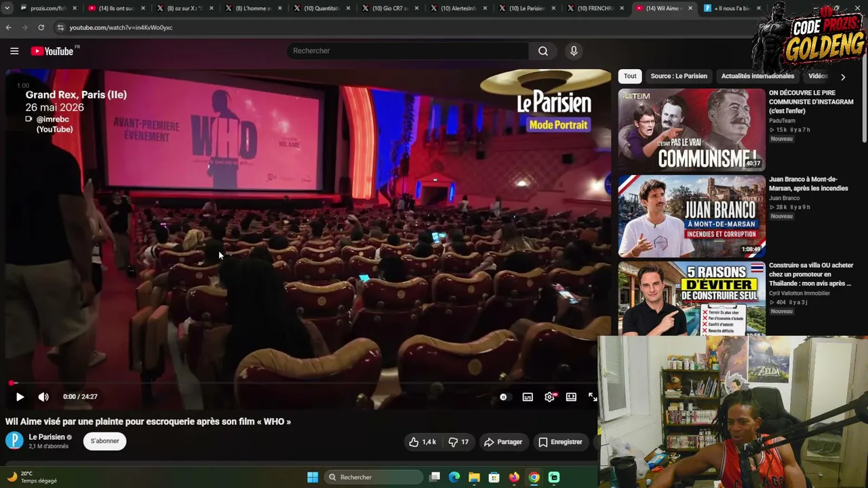Click the video progress bar scrubber
Image resolution: width=868 pixels, height=488 pixels.
point(13,383)
